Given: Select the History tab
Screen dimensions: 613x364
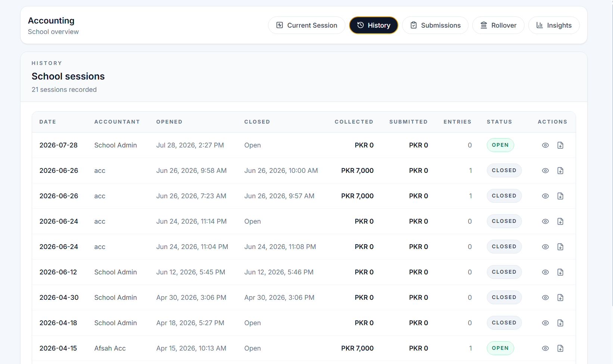Looking at the screenshot, I should tap(374, 25).
